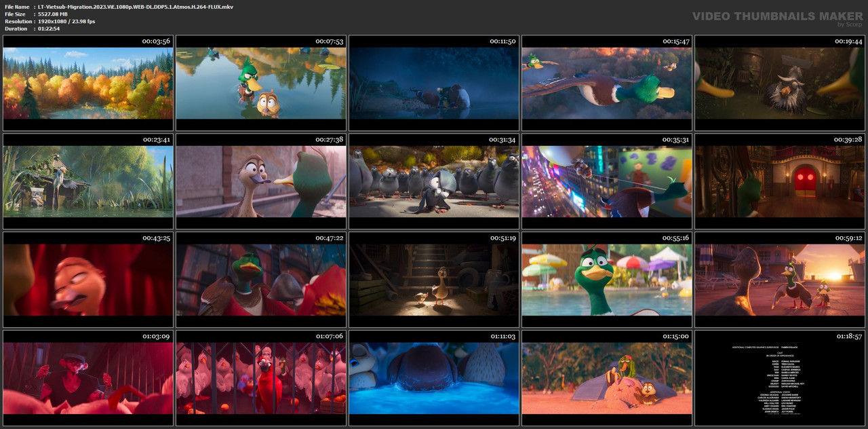
Task: Click the duration value 01:22:54
Action: [49, 29]
